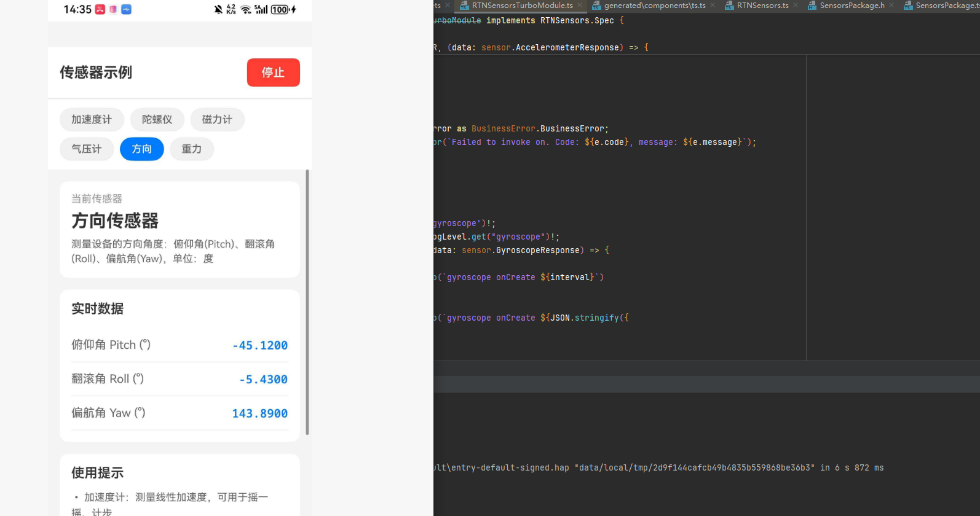Click sensor.AccelerometerResponse in the code
This screenshot has height=516, width=980.
pyautogui.click(x=550, y=47)
